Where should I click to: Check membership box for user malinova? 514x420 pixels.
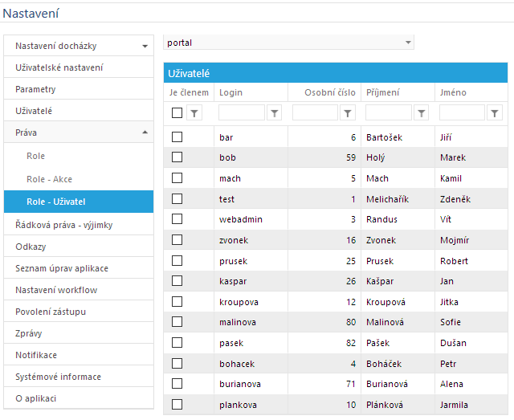point(177,322)
